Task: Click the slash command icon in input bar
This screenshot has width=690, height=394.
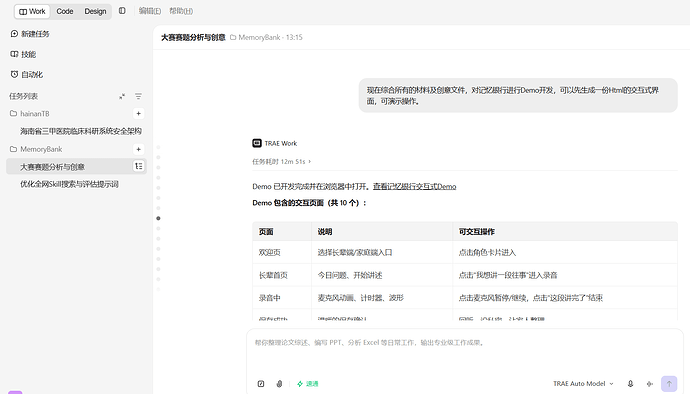Action: click(261, 384)
